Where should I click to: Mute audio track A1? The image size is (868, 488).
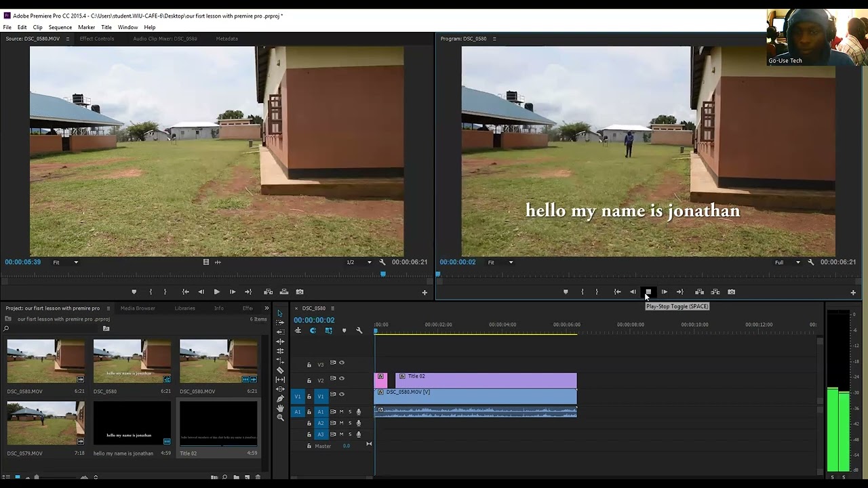[341, 411]
